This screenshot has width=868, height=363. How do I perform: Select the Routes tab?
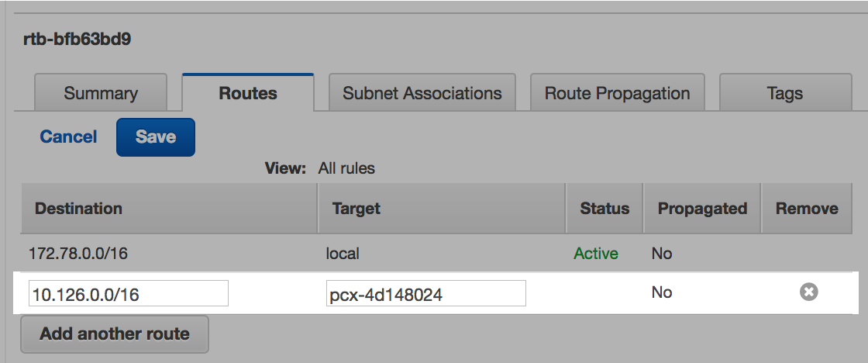248,94
